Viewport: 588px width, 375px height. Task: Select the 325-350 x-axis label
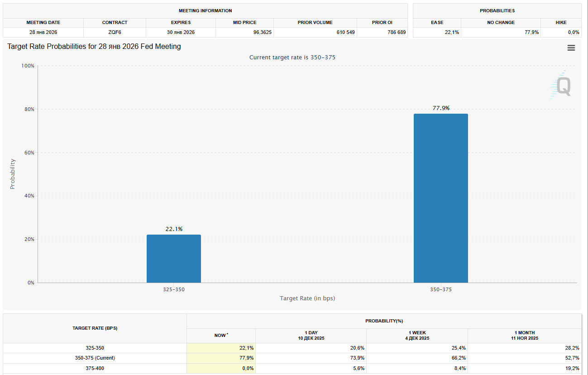(174, 289)
